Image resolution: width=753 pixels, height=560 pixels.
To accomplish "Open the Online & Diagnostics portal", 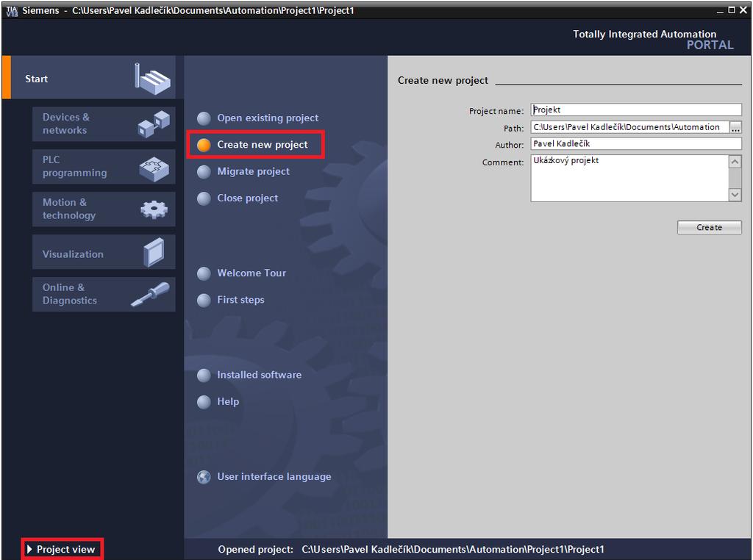I will (104, 294).
